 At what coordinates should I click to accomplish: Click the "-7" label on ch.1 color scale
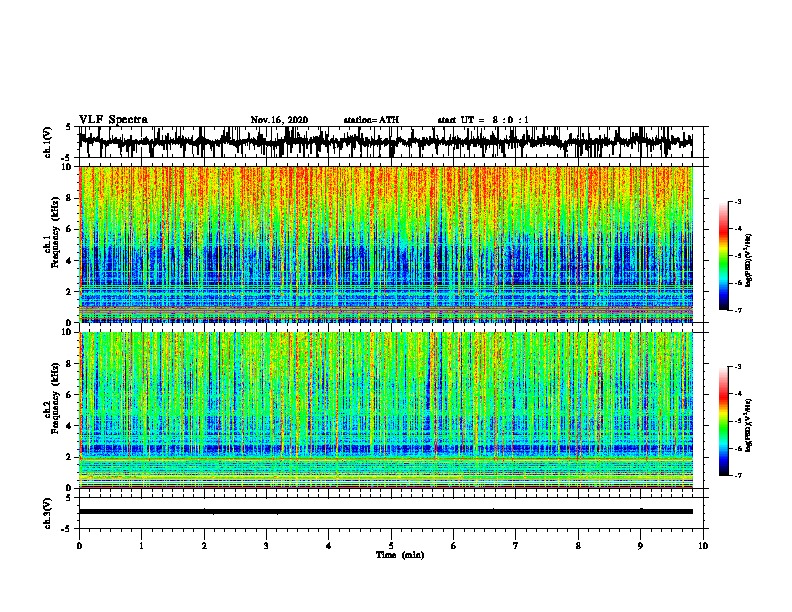(737, 310)
